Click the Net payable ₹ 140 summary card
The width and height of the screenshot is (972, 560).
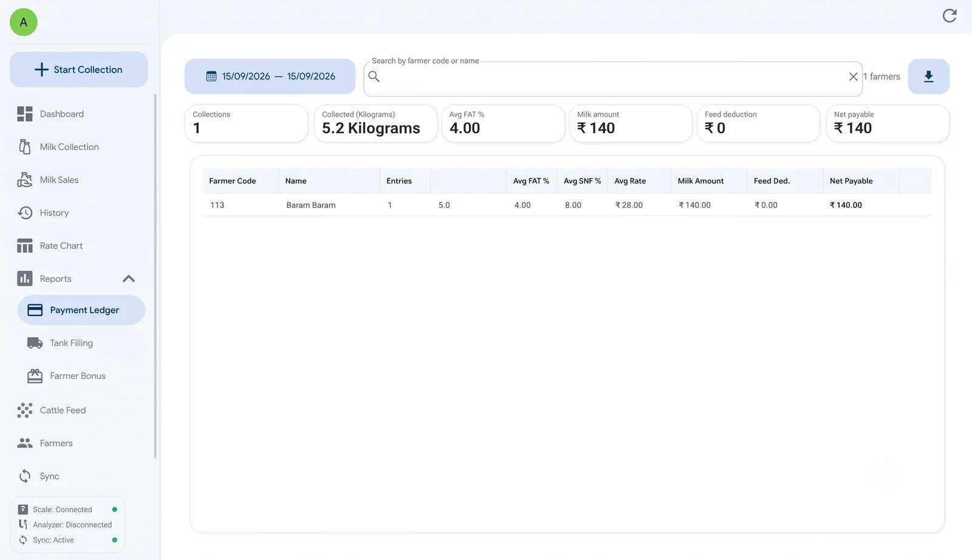[x=888, y=123]
